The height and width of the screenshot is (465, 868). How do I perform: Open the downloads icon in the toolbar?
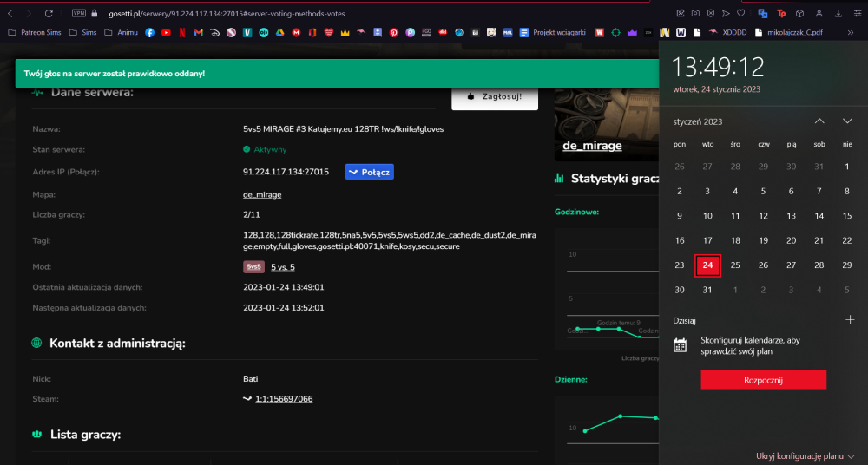coord(838,13)
